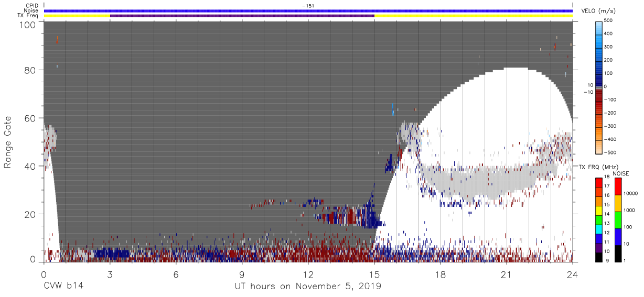Screen dimensions: 644x297
Task: Click the purple segment of TX Freq bar
Action: coord(242,16)
